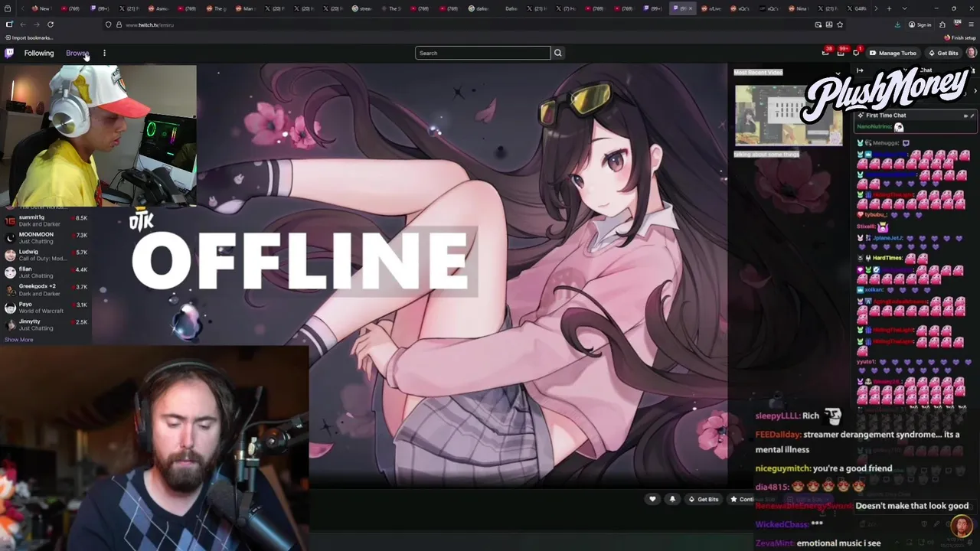
Task: Click the Twitch logo home icon
Action: pos(9,53)
